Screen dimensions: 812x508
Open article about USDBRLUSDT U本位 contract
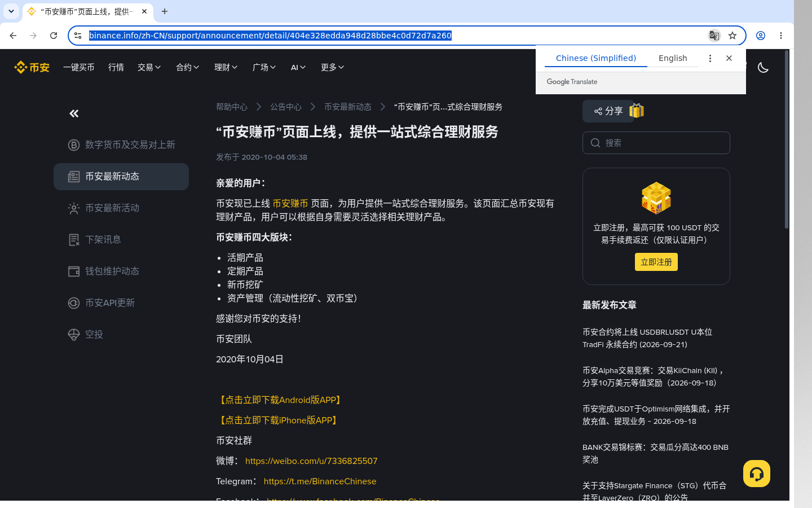point(647,338)
